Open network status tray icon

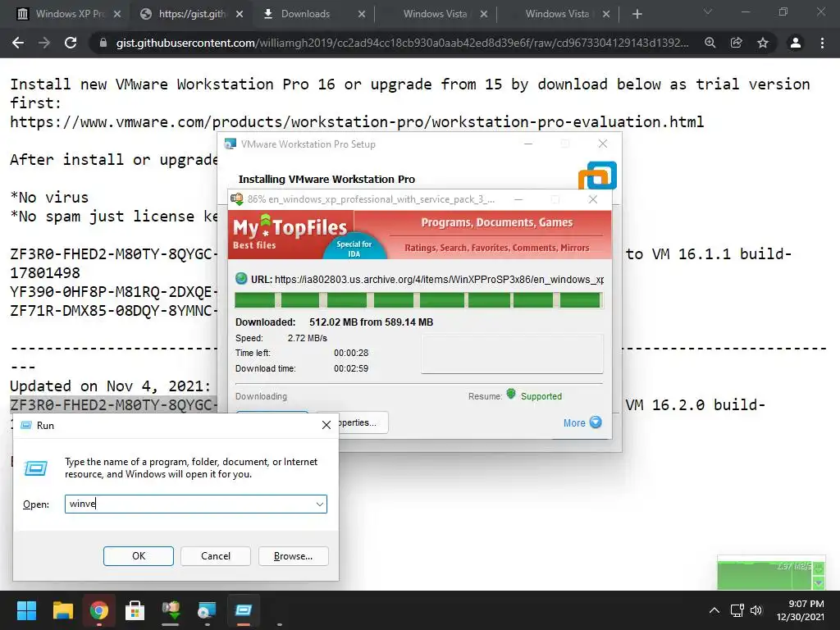[737, 610]
